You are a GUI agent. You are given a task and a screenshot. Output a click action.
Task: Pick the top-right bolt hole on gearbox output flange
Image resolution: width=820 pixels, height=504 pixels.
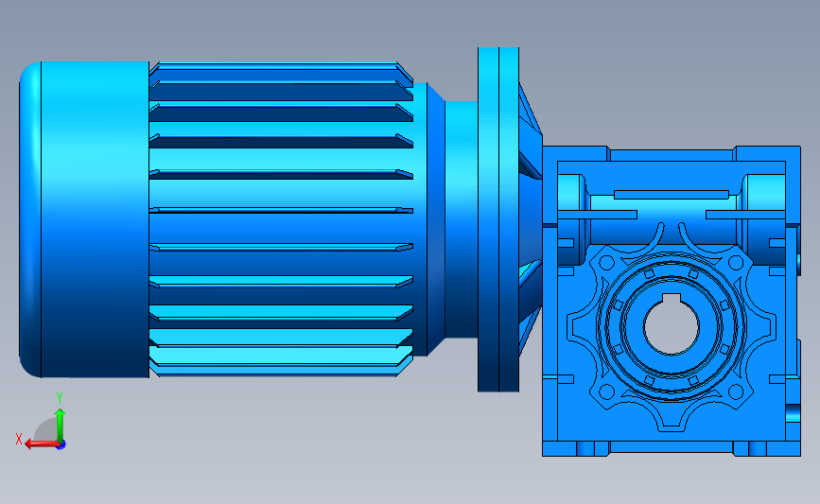coord(736,263)
